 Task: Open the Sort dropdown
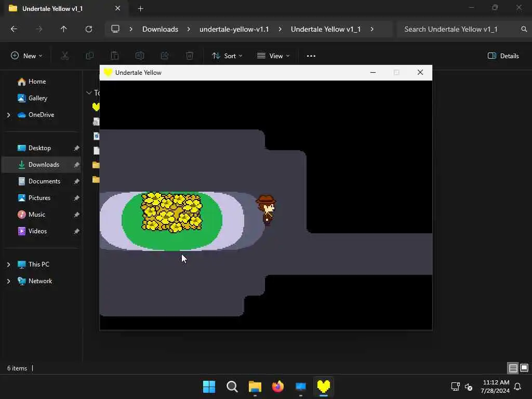tap(227, 56)
